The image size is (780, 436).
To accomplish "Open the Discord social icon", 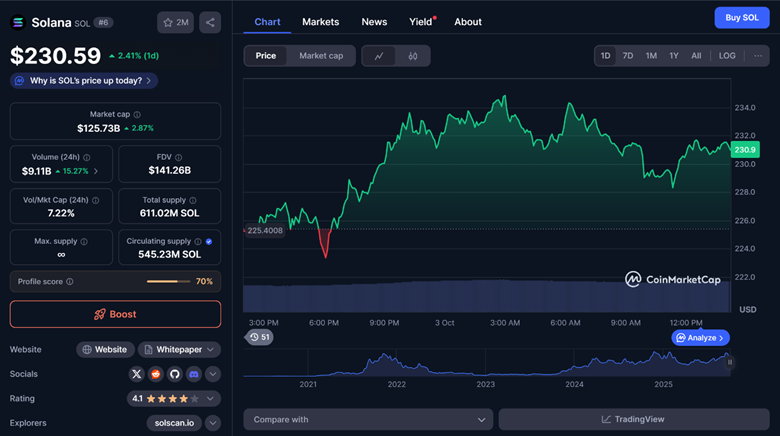I will [x=194, y=374].
